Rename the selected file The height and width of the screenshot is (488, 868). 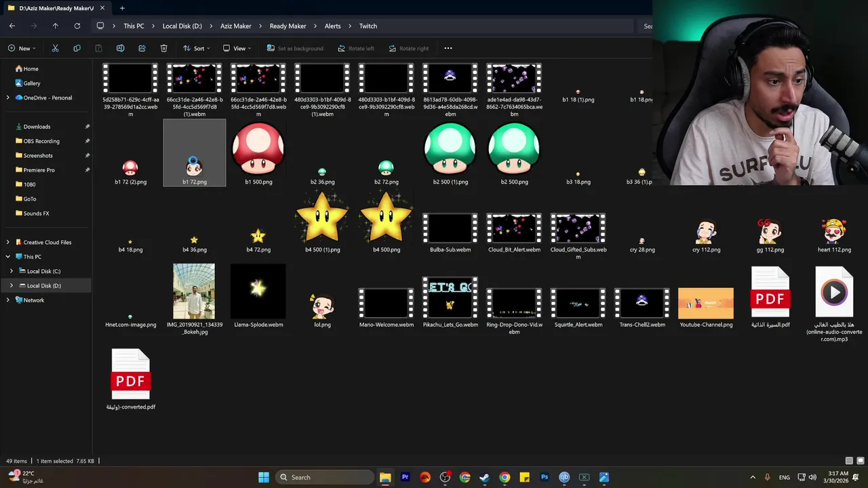120,48
